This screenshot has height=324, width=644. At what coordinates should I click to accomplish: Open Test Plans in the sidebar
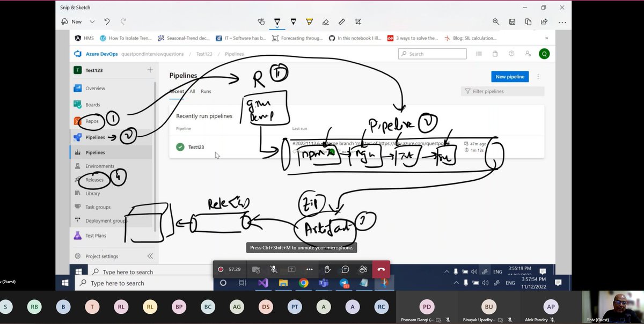coord(96,235)
